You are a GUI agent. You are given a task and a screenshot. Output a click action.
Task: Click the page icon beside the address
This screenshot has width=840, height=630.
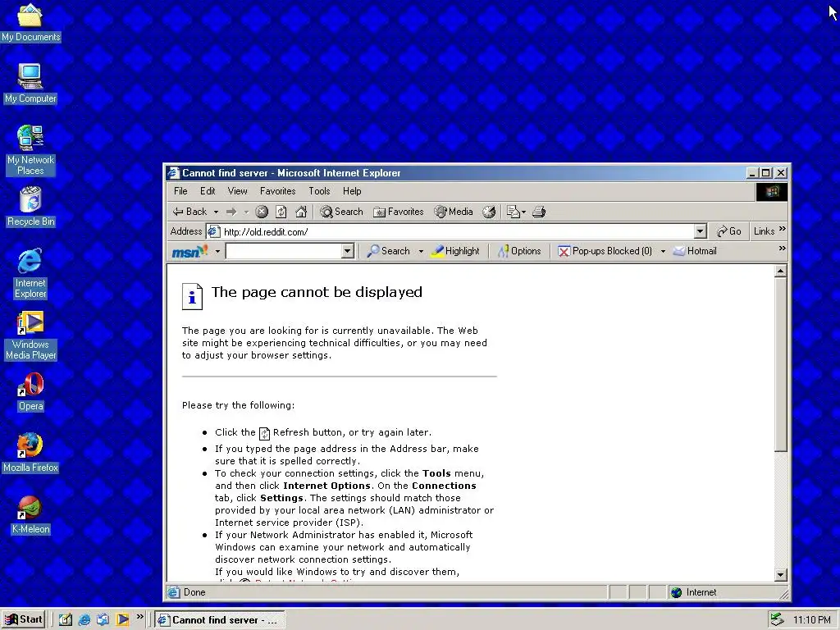213,231
